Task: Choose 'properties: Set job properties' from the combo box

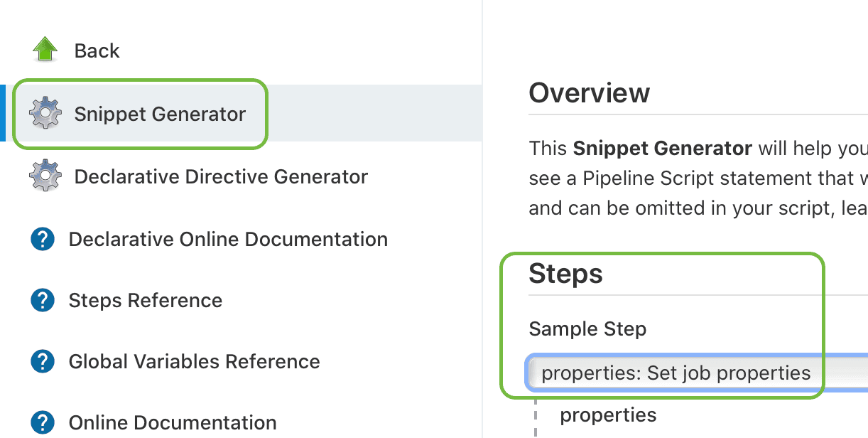Action: (x=673, y=373)
